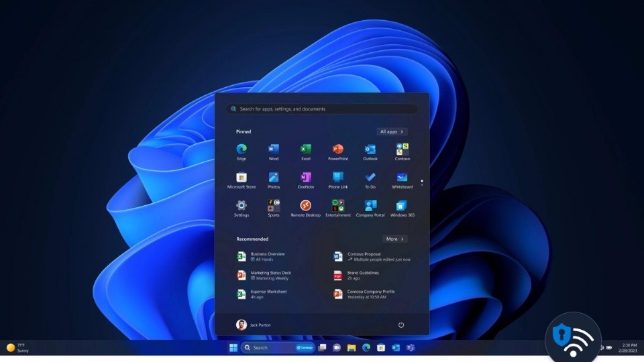The width and height of the screenshot is (644, 362).
Task: Open the Contoso Proposal document
Action: click(x=372, y=257)
